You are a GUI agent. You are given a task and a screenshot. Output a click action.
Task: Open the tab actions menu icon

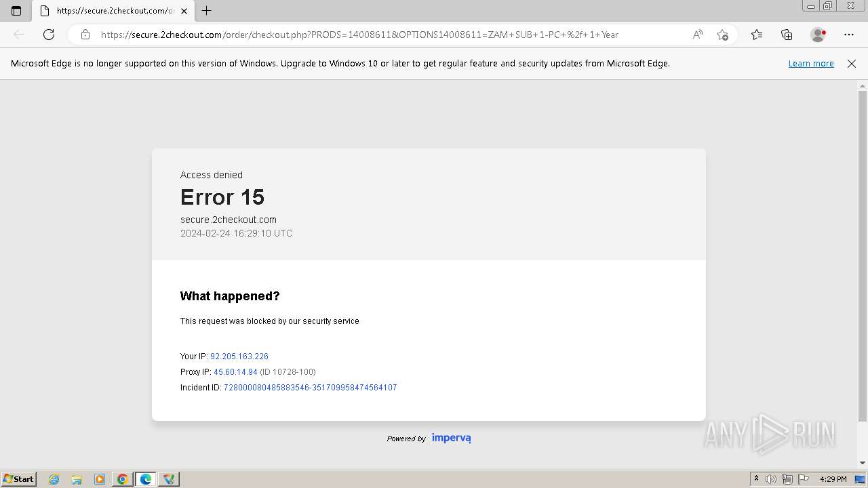(x=16, y=11)
